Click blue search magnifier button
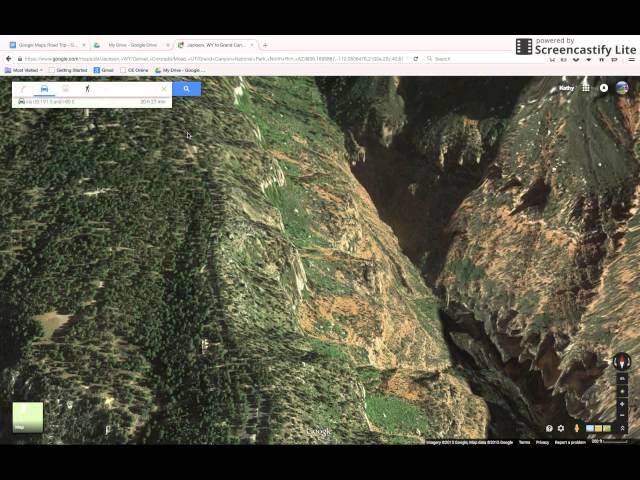Image resolution: width=640 pixels, height=480 pixels. [x=187, y=89]
